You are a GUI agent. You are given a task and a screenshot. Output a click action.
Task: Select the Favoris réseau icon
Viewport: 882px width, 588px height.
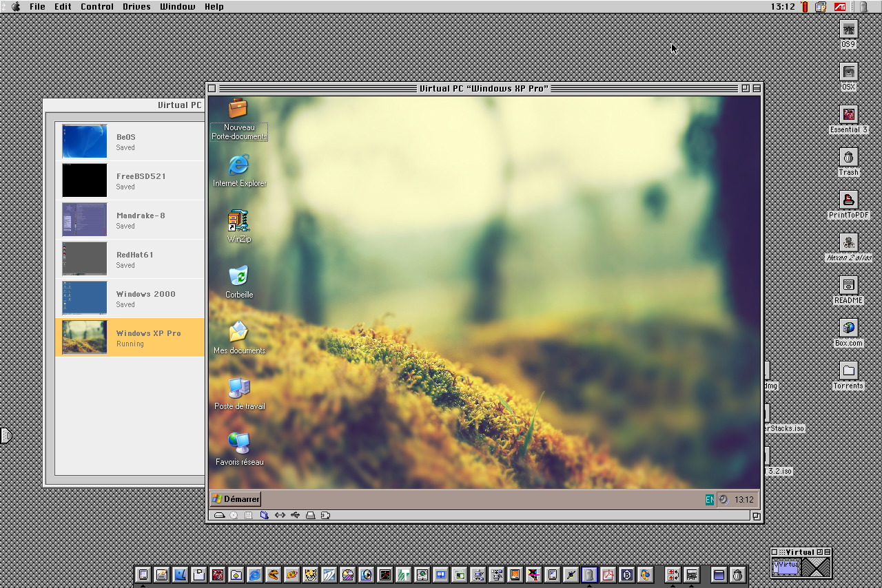pyautogui.click(x=239, y=450)
